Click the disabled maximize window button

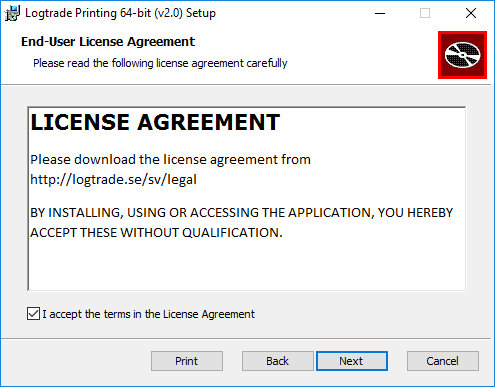(x=425, y=13)
